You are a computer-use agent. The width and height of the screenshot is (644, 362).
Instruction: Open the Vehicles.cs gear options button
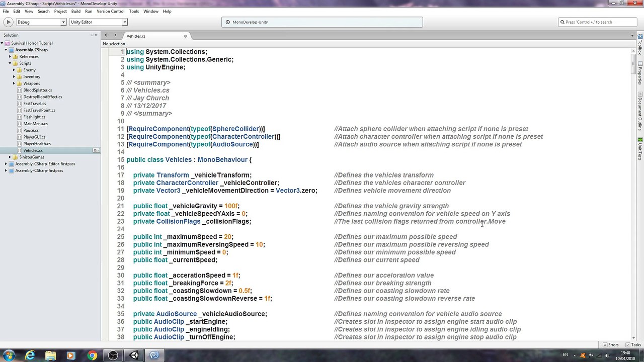coord(96,150)
